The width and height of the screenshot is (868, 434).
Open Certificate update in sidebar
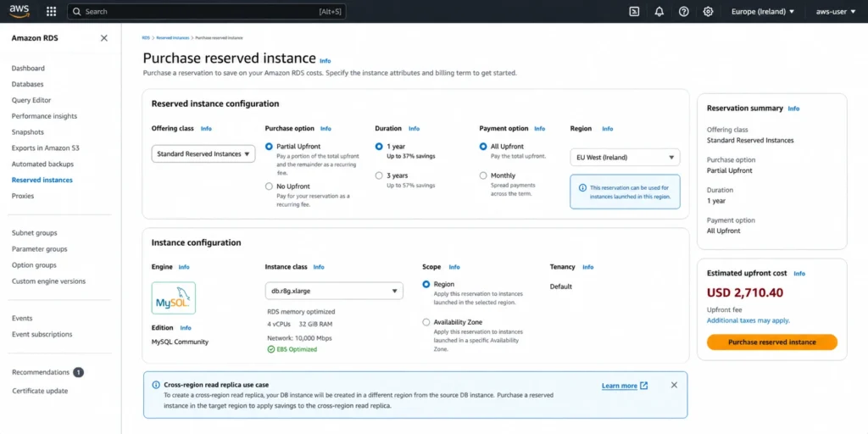coord(40,391)
